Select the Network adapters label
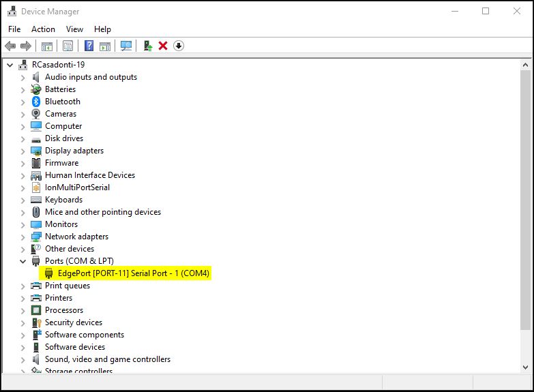The width and height of the screenshot is (534, 392). pyautogui.click(x=76, y=237)
